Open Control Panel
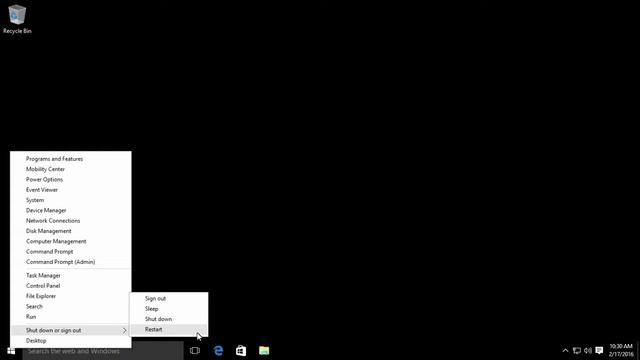 coord(71,286)
